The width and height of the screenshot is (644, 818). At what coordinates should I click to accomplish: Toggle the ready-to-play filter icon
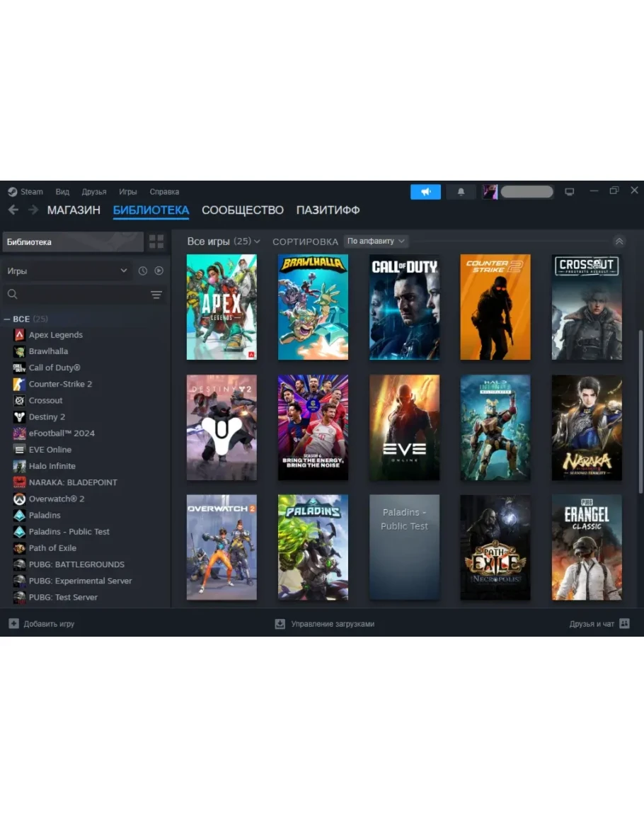(159, 271)
